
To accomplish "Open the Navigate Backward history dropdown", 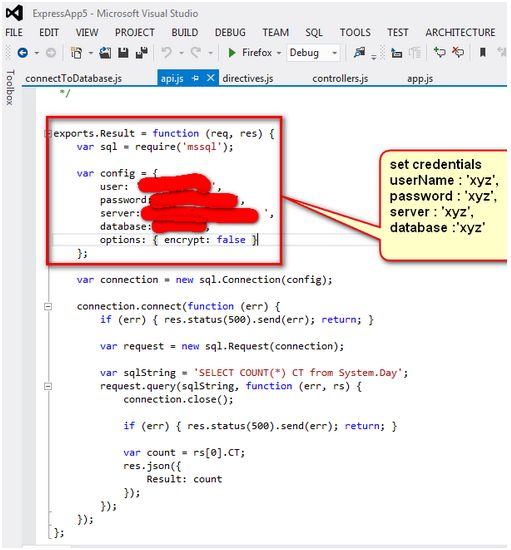I will [36, 53].
